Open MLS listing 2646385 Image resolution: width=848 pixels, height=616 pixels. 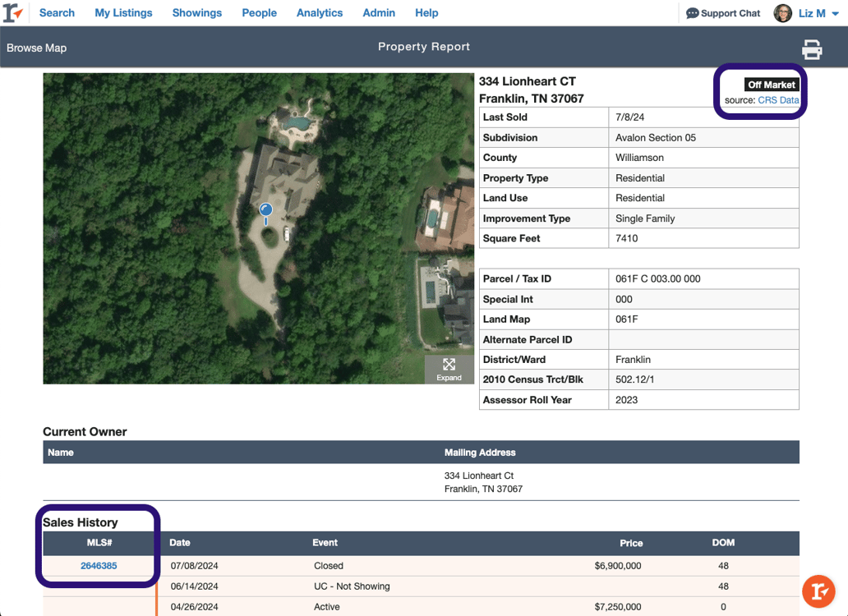click(x=99, y=566)
